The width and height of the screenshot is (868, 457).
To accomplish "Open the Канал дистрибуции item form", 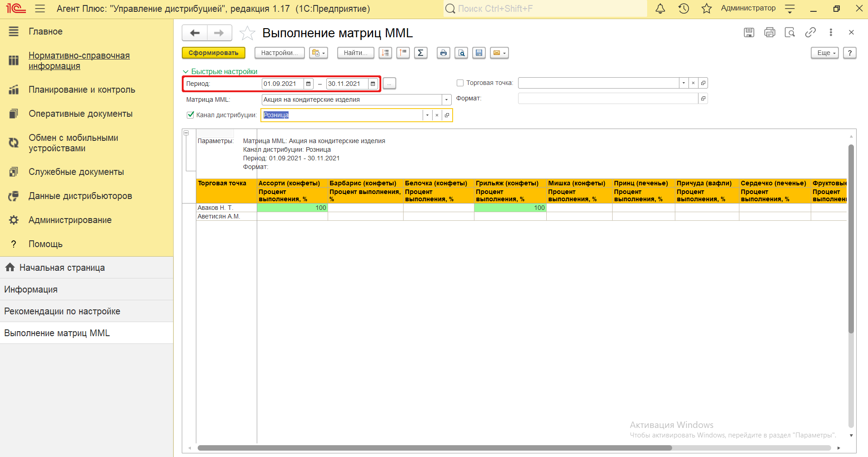I will tap(447, 115).
